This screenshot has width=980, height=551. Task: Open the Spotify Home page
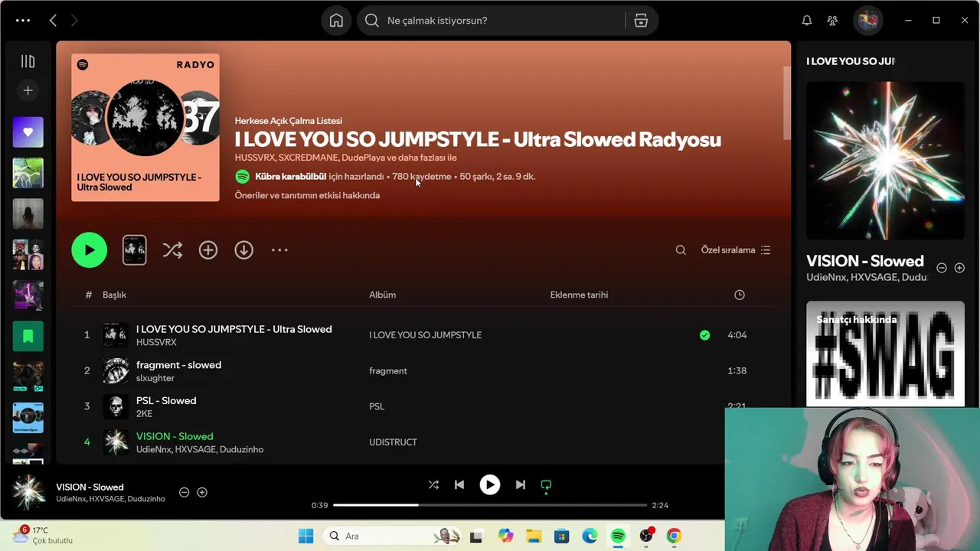[336, 21]
